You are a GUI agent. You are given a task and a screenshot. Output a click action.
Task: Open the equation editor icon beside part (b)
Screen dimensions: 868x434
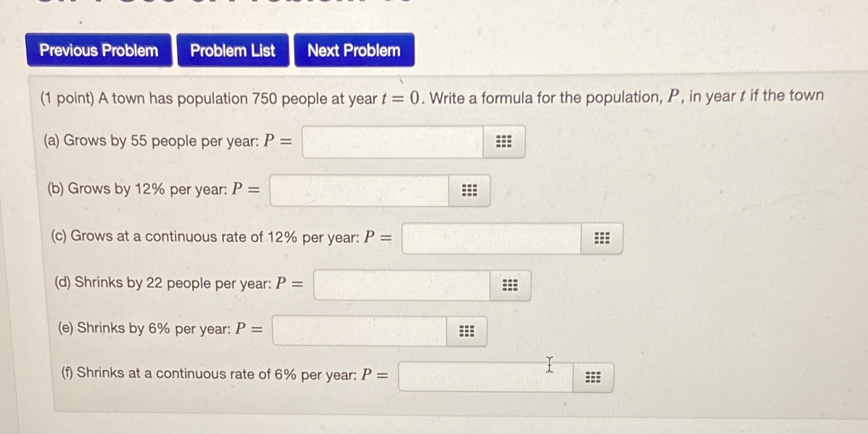point(469,190)
